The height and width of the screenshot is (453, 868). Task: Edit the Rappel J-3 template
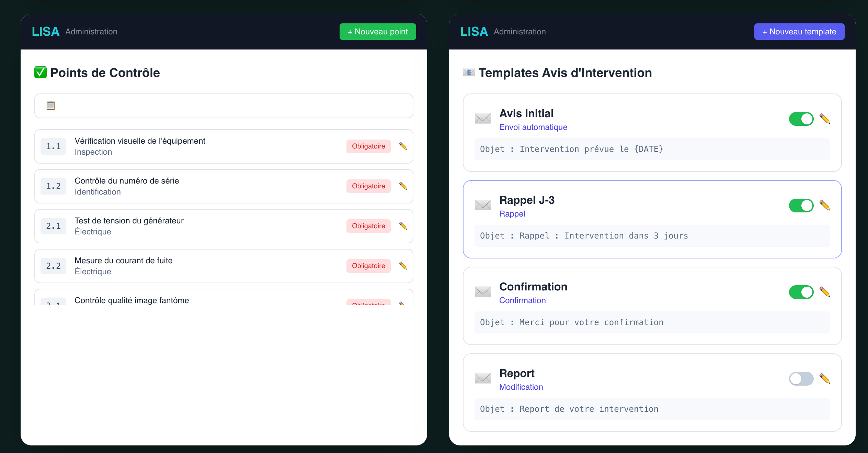[x=825, y=205]
